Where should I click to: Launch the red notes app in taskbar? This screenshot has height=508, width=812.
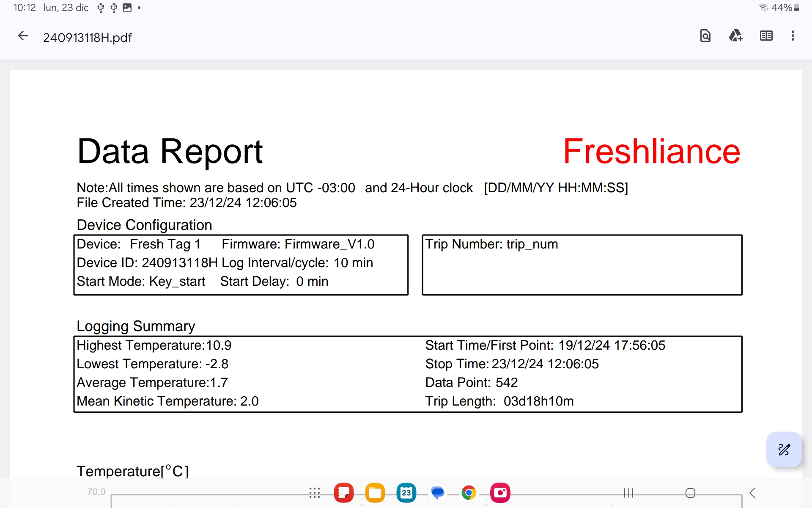[343, 493]
